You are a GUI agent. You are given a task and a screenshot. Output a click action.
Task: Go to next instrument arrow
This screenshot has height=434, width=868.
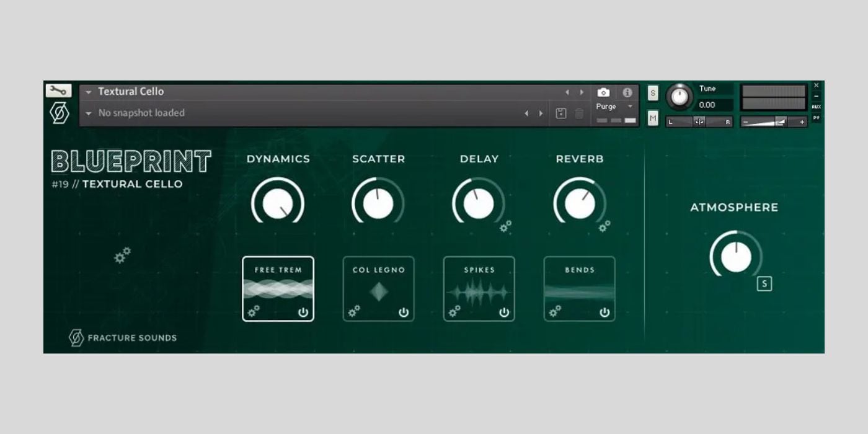pyautogui.click(x=582, y=92)
